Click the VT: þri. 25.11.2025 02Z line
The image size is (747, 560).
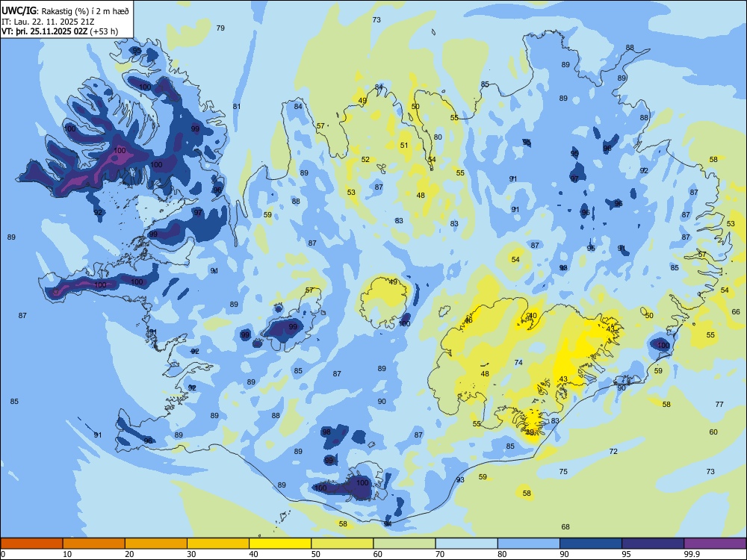click(x=60, y=31)
